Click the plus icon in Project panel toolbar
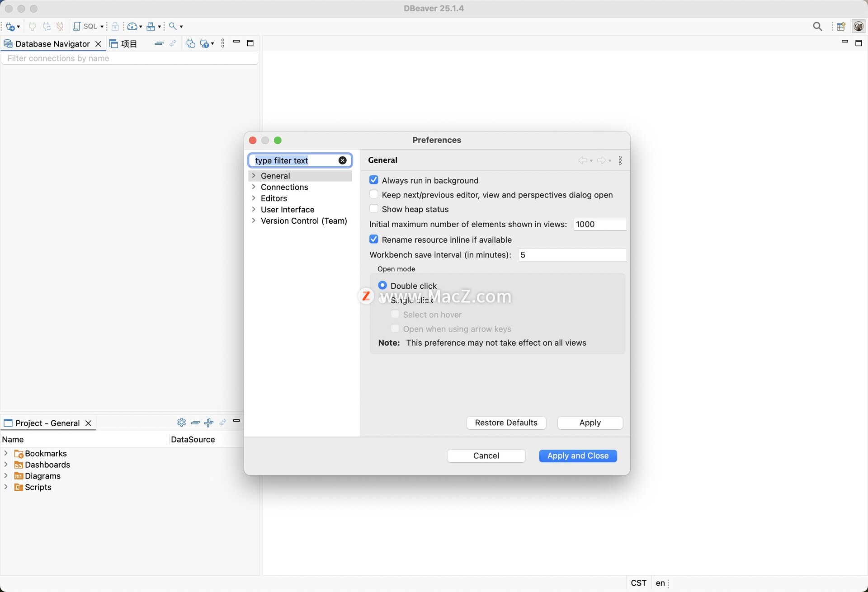Viewport: 868px width, 592px height. click(x=208, y=423)
